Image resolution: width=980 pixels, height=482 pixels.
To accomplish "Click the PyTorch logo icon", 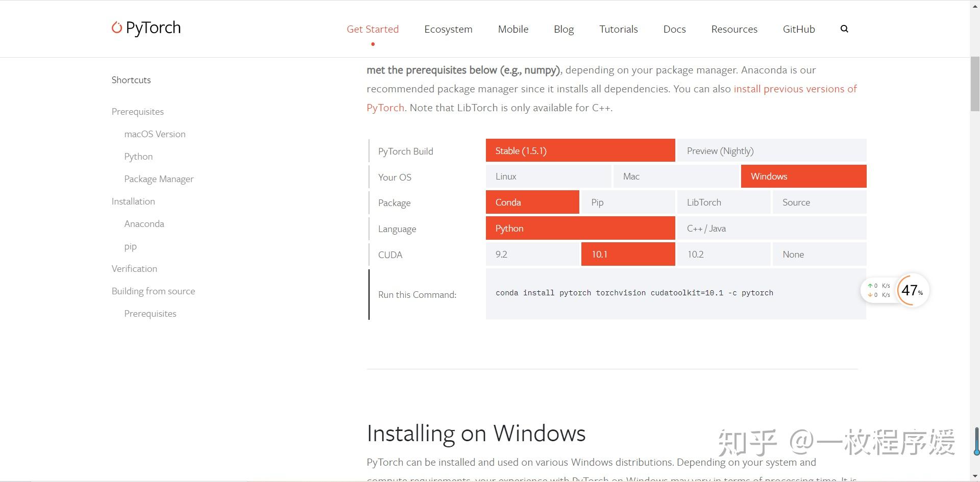I will click(116, 28).
